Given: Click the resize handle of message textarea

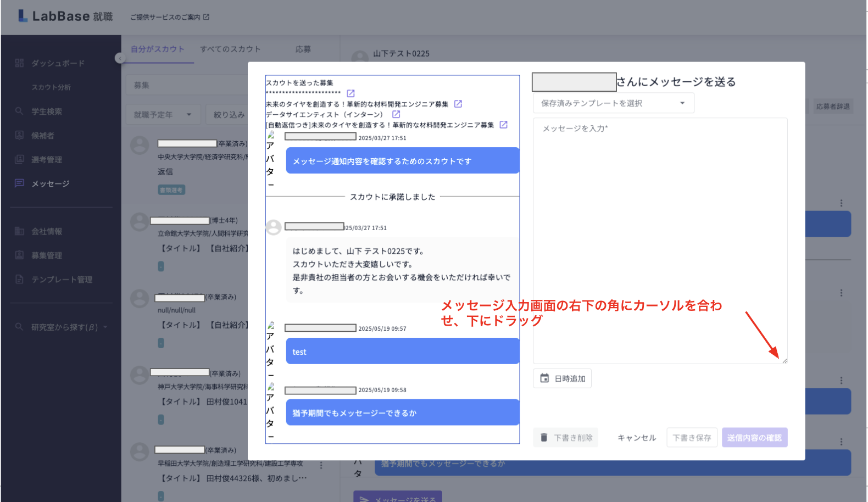Looking at the screenshot, I should [x=784, y=361].
